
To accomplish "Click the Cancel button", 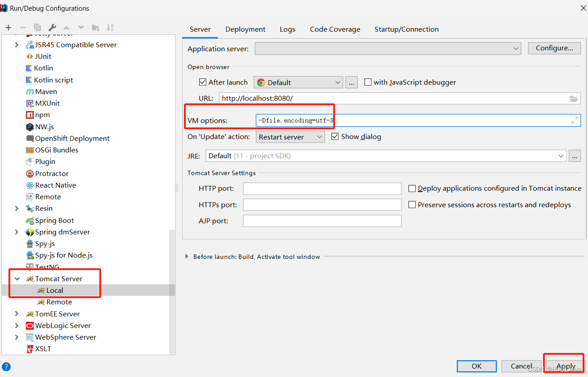I will click(522, 366).
